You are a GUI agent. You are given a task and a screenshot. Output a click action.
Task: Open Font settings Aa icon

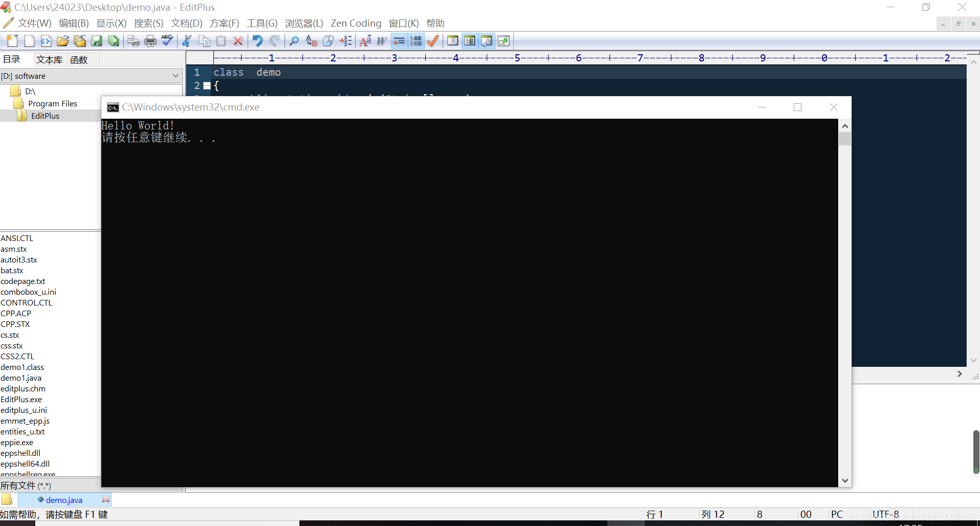pos(365,41)
